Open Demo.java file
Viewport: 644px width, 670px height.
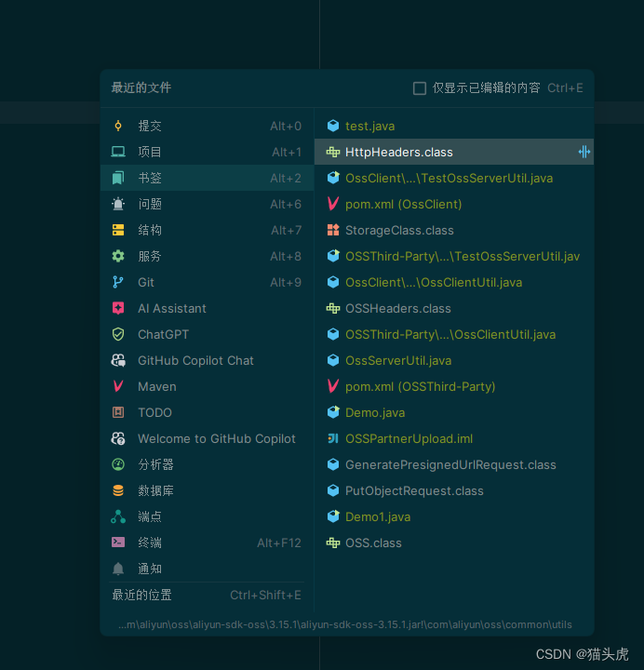click(x=454, y=413)
